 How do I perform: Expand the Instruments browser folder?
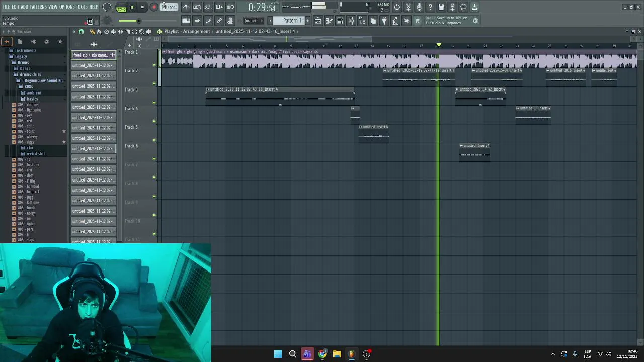click(25, 50)
